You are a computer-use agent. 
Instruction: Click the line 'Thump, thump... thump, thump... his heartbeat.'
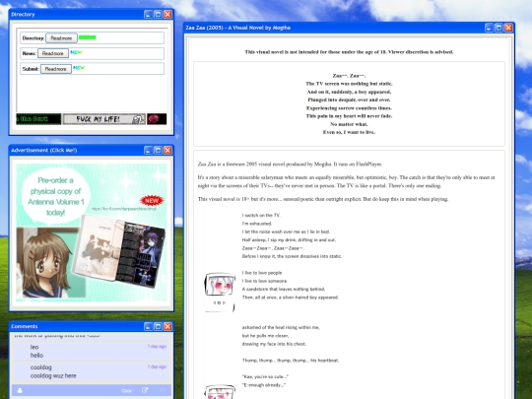tap(291, 361)
